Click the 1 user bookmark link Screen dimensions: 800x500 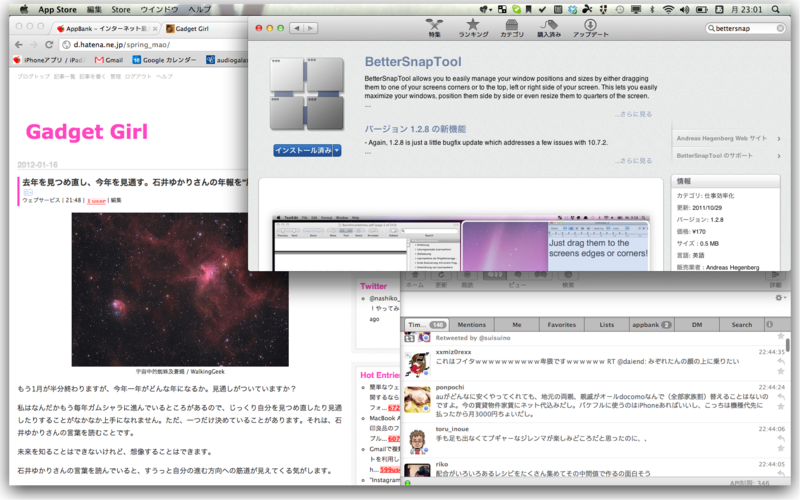point(96,201)
